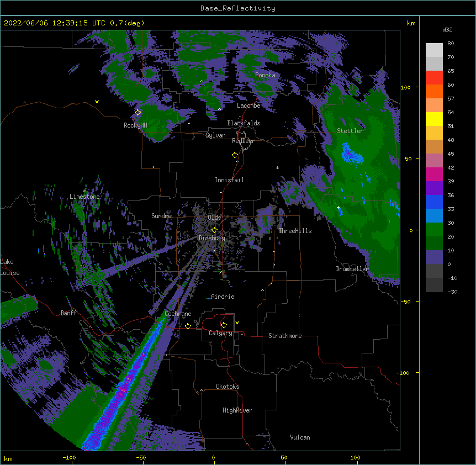Pick the magenta 39-42 dBZ legend swatch
This screenshot has height=465, width=476.
[x=434, y=174]
